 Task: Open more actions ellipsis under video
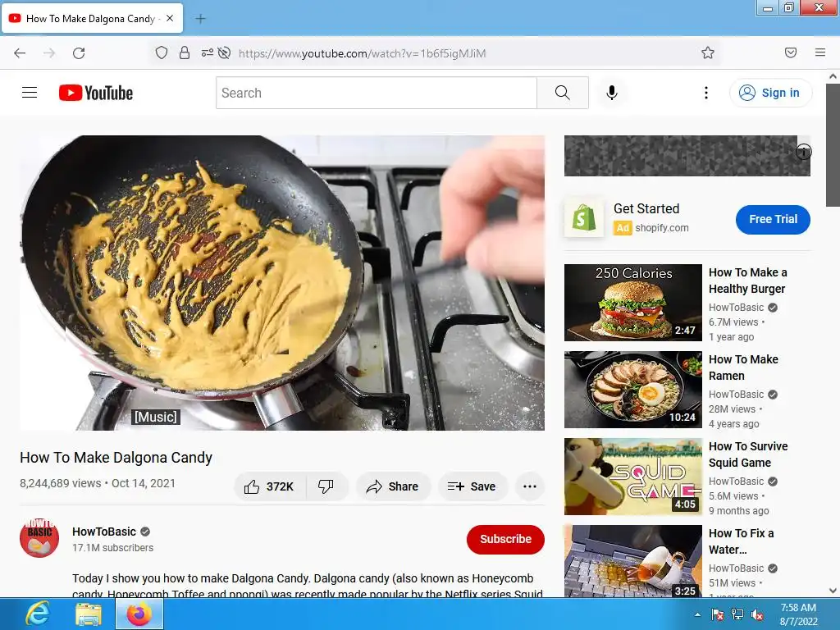pos(530,486)
